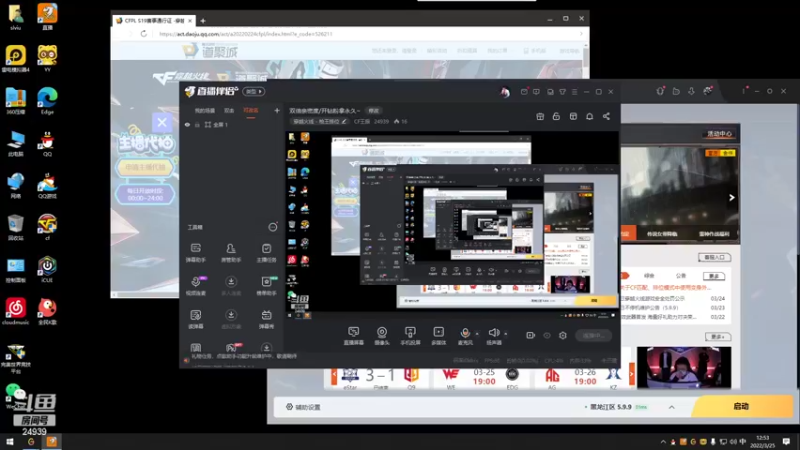Open 活动中心 in game launcher
This screenshot has width=800, height=450.
point(719,134)
